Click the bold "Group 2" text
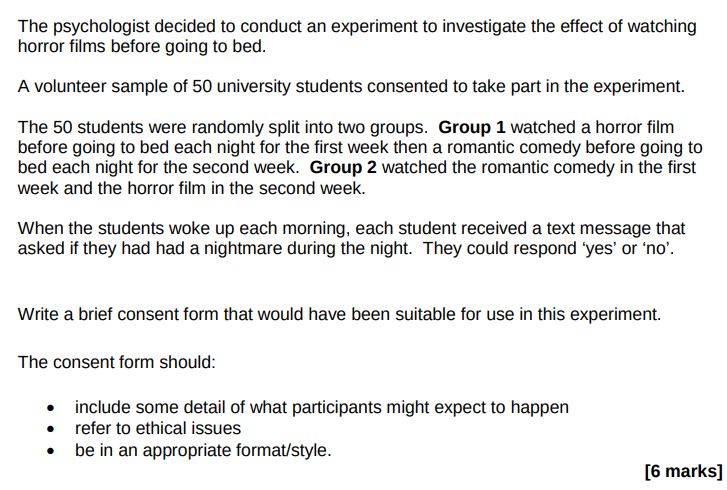This screenshot has width=727, height=490. (343, 167)
